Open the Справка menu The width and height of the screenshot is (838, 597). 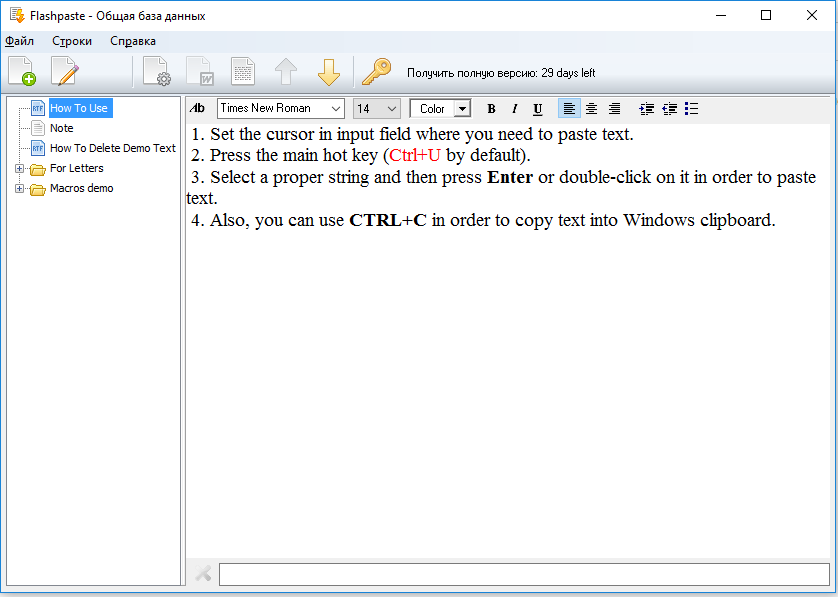click(x=133, y=41)
